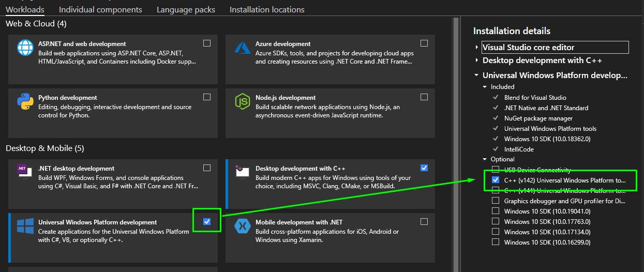Click the Desktop development with C++ icon
The width and height of the screenshot is (644, 272).
[x=241, y=171]
